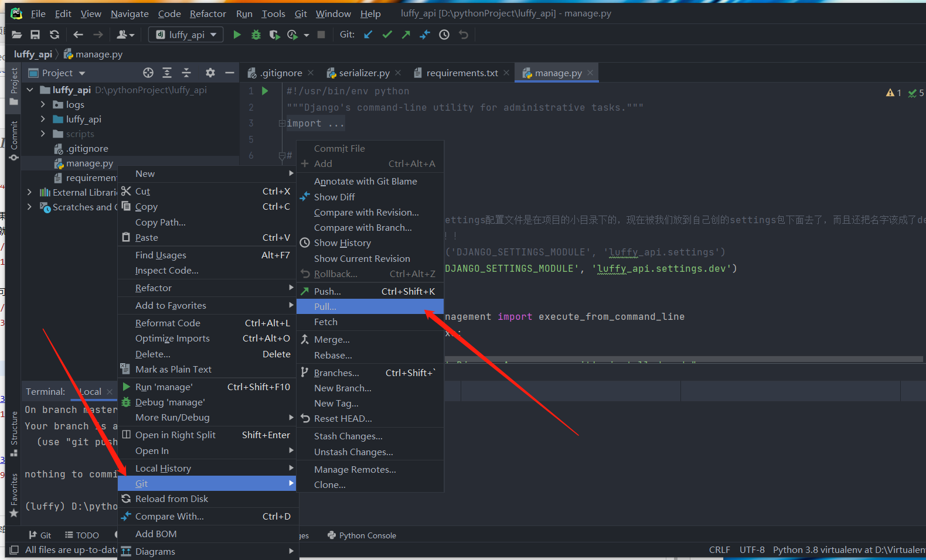This screenshot has width=926, height=560.
Task: Toggle the Commit tool window on left sidebar
Action: [14, 141]
